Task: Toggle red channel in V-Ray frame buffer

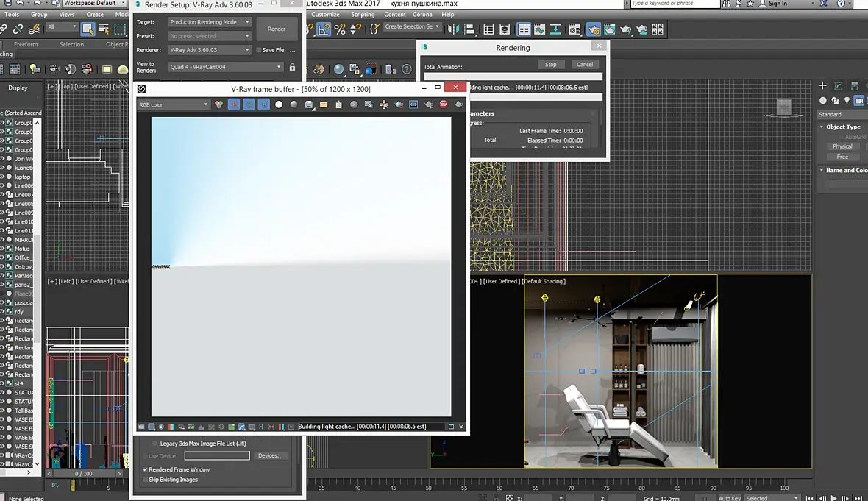Action: click(x=234, y=105)
